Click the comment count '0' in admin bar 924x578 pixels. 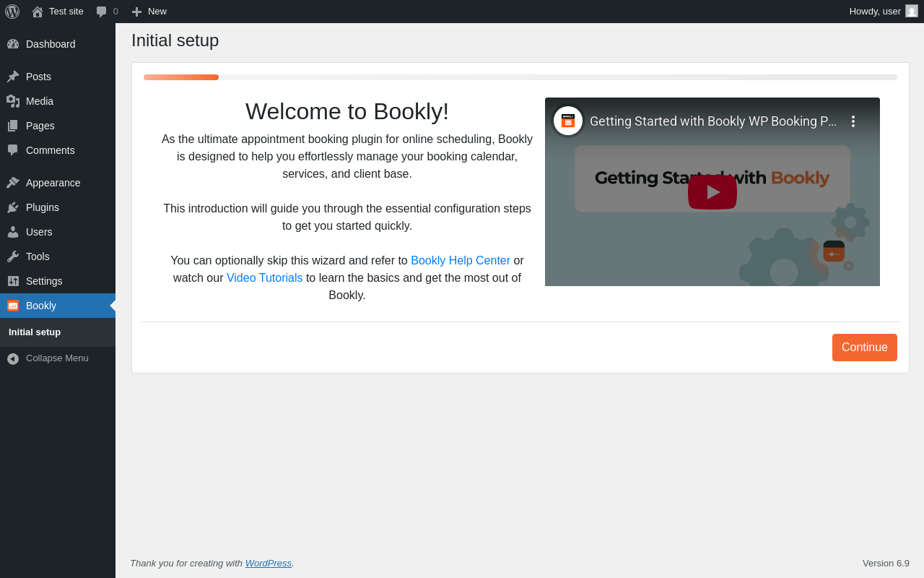[x=115, y=12]
